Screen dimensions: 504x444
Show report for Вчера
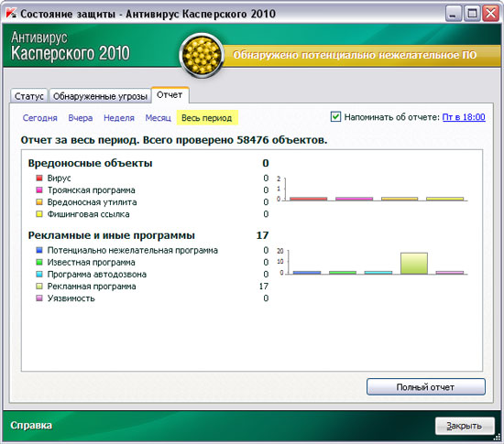[x=81, y=118]
